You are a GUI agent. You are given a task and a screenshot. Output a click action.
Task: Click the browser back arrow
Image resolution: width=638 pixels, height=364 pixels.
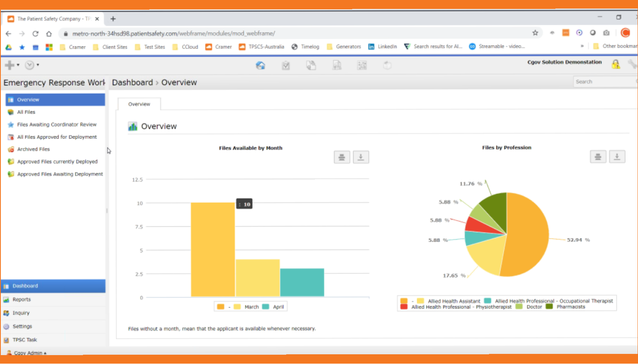9,34
